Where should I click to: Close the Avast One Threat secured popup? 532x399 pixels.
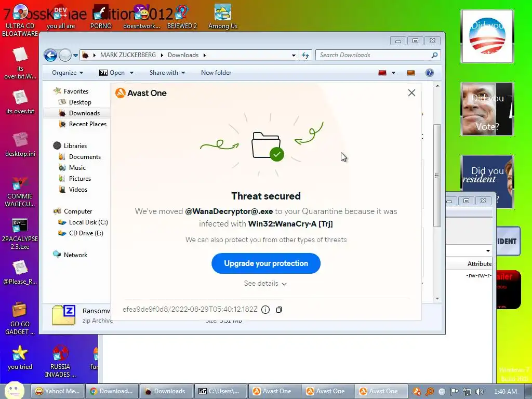[x=411, y=92]
